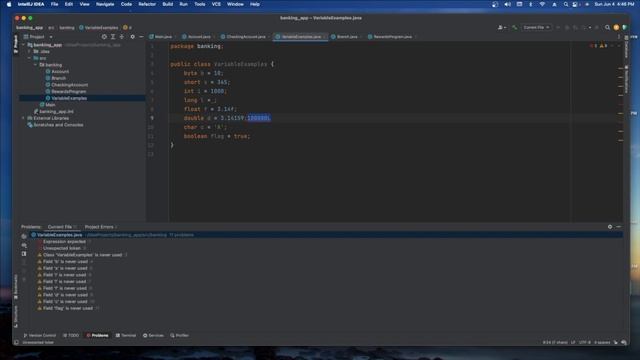Open the Apple menu

(9, 4)
